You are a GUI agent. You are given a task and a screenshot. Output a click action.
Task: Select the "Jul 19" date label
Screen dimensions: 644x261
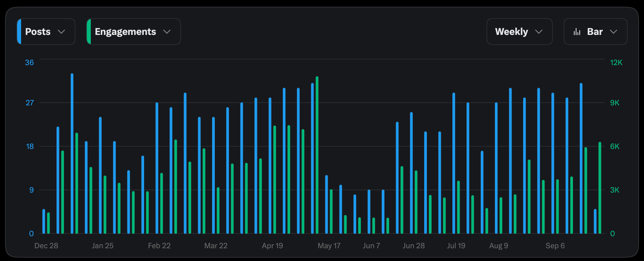click(456, 246)
